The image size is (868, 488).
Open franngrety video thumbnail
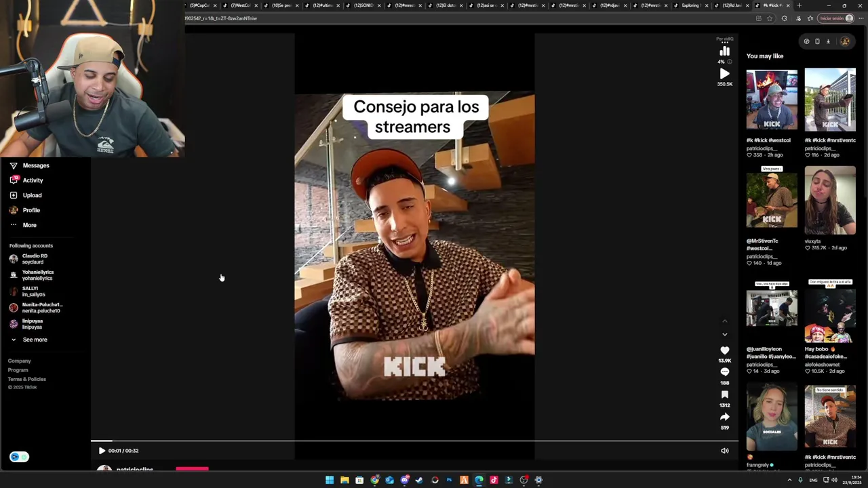pyautogui.click(x=772, y=418)
